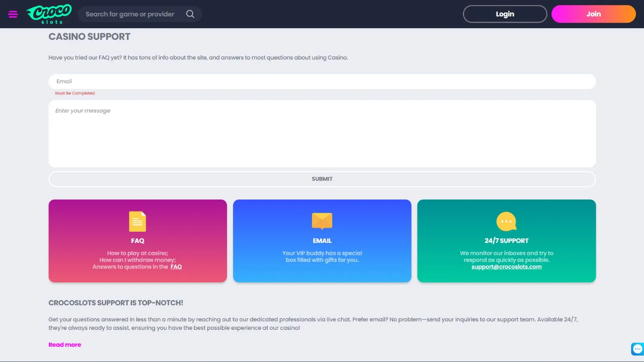
Task: Click the support@crocoslots.com email link
Action: pos(506,267)
